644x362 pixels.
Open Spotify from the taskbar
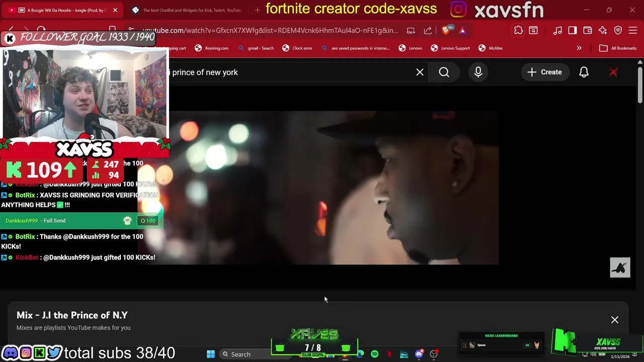click(374, 354)
